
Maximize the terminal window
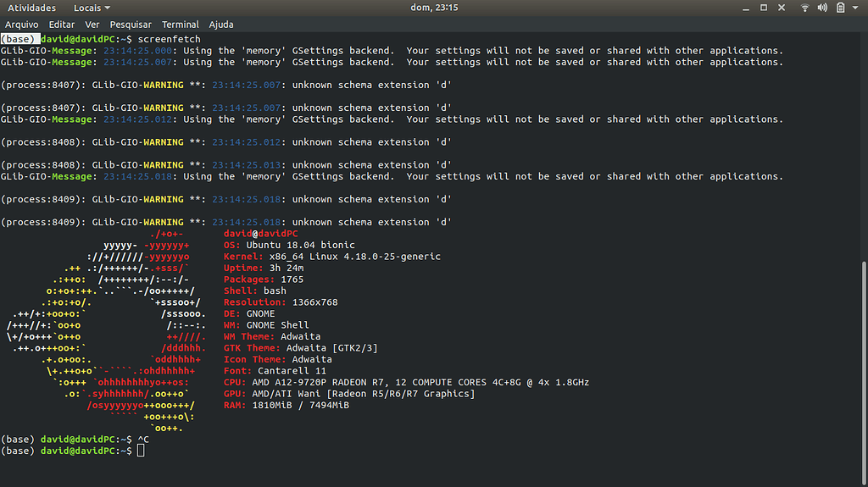coord(764,8)
